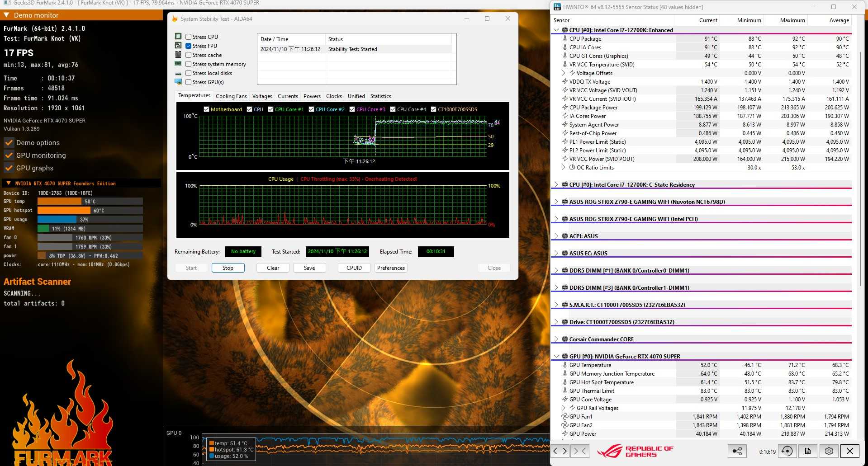Click the Stress local disks drive icon
Image resolution: width=868 pixels, height=466 pixels.
click(x=178, y=73)
